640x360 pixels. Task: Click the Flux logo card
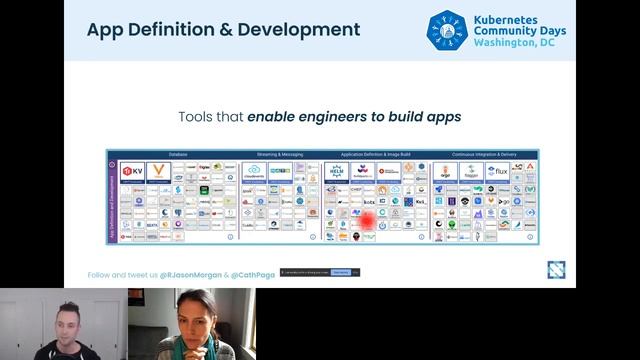pyautogui.click(x=497, y=172)
